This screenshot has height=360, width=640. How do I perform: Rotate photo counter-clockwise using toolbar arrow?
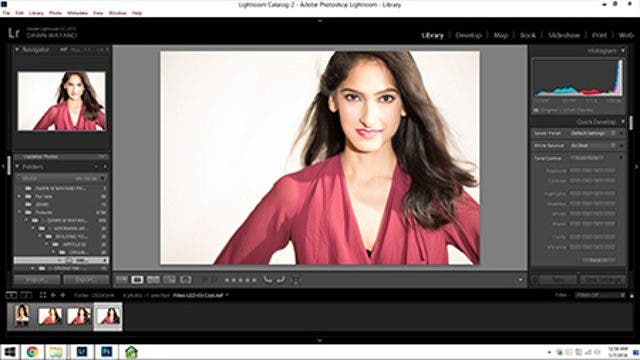(x=268, y=280)
